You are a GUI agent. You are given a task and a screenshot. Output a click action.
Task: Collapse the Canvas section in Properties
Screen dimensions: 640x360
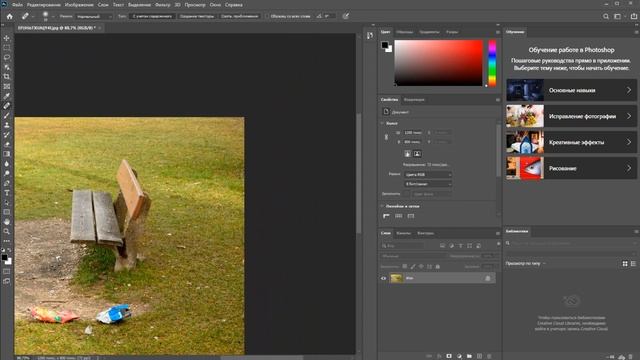[x=382, y=123]
